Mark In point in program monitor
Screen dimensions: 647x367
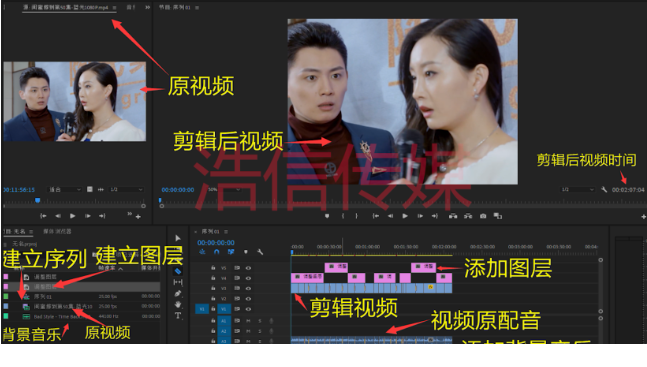[x=342, y=216]
